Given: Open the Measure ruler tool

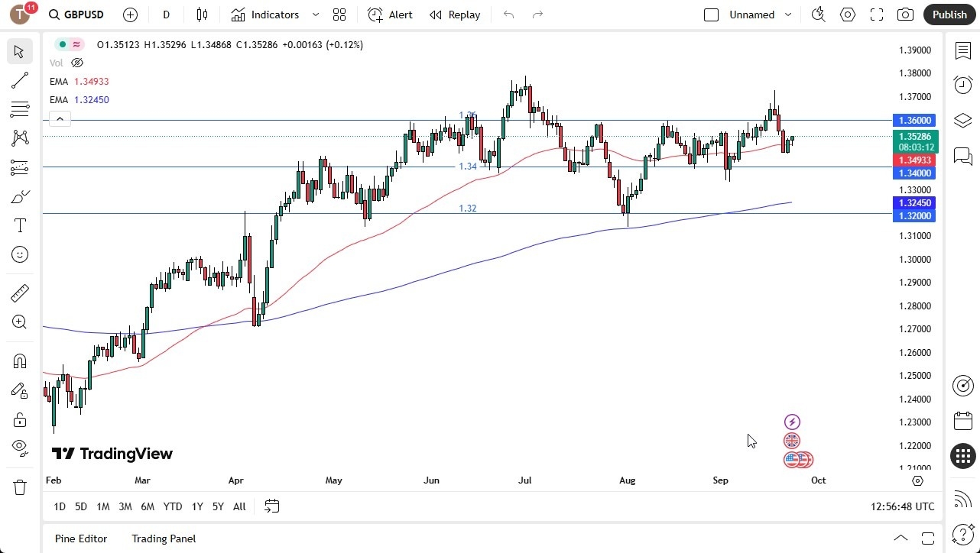Looking at the screenshot, I should pyautogui.click(x=19, y=293).
